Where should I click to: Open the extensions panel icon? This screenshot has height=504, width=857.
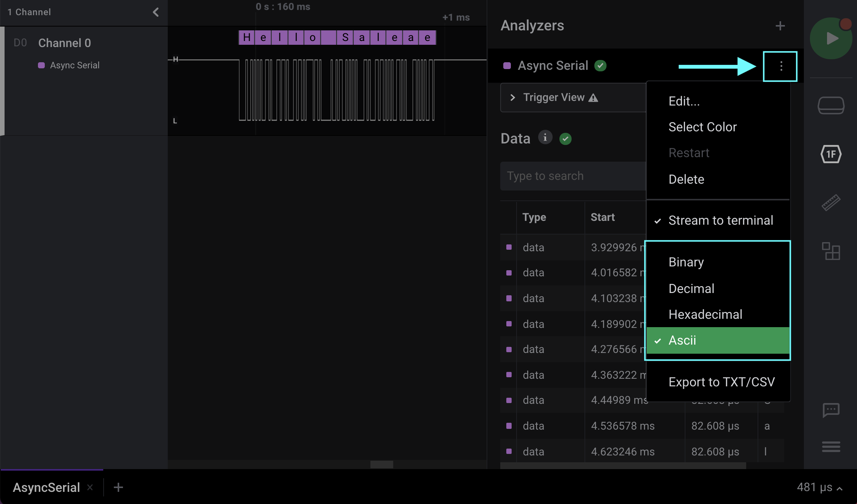831,251
